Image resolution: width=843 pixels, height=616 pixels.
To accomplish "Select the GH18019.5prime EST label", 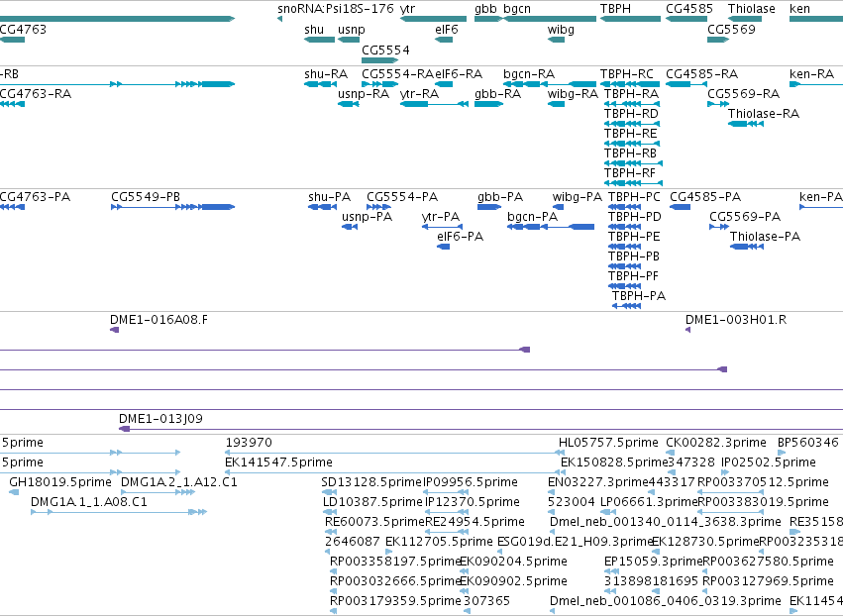I will coord(60,481).
